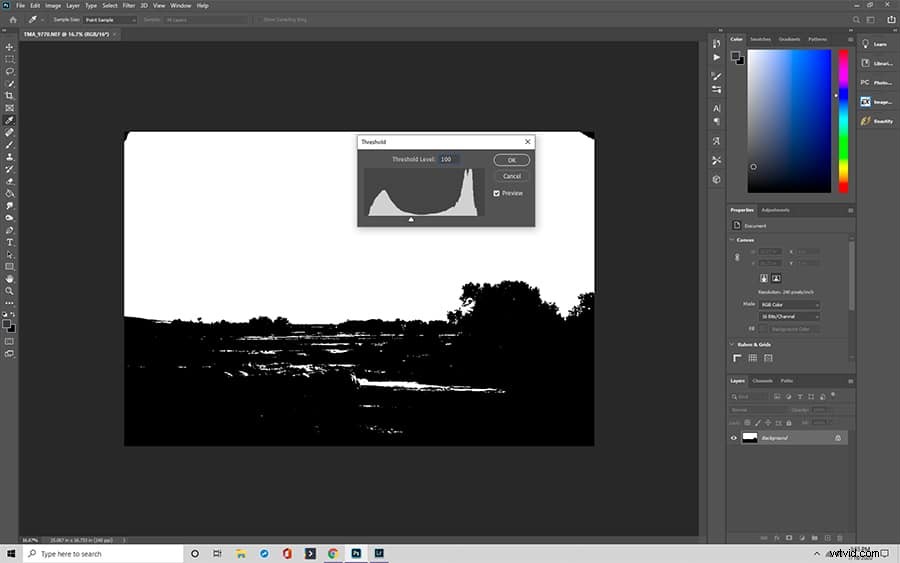The height and width of the screenshot is (563, 900).
Task: Click the Guides icon in Properties
Action: pos(768,358)
